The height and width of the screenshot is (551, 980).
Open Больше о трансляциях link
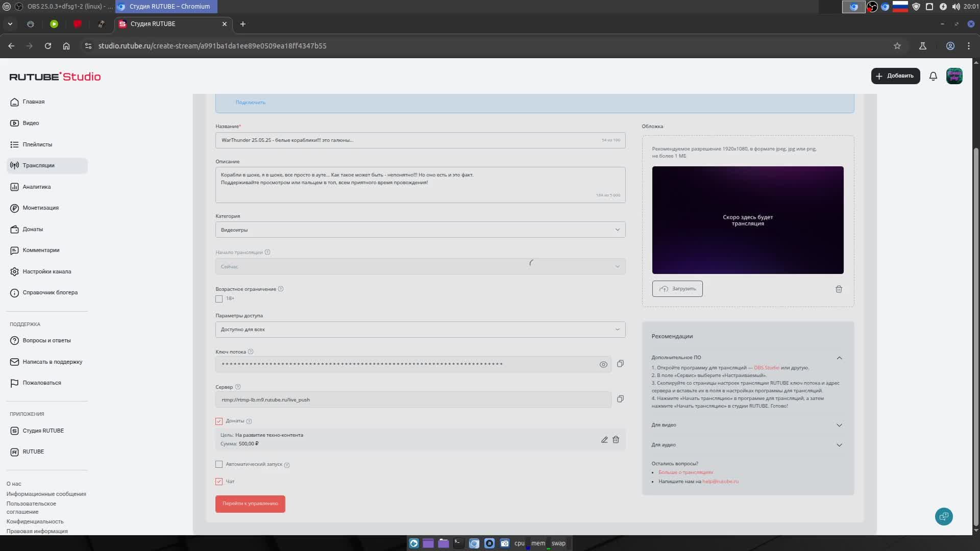pos(685,472)
